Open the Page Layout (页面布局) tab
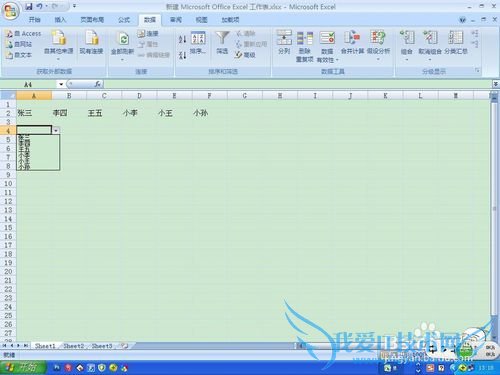The height and width of the screenshot is (375, 500). tap(92, 20)
